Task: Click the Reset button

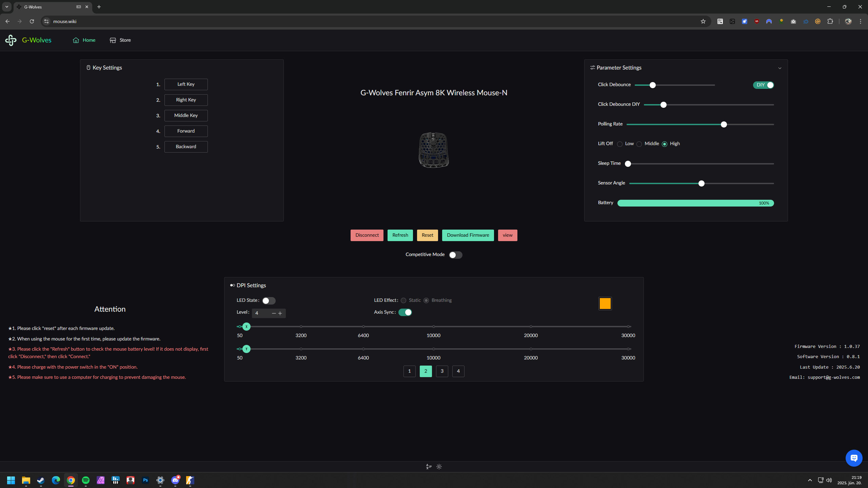Action: coord(428,235)
